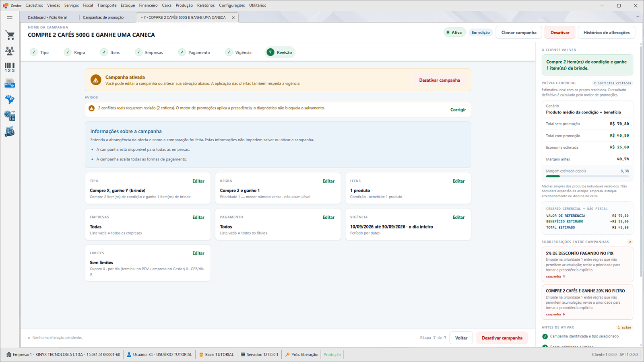Open the NFS-e invoice icon
This screenshot has width=644, height=362.
click(10, 84)
